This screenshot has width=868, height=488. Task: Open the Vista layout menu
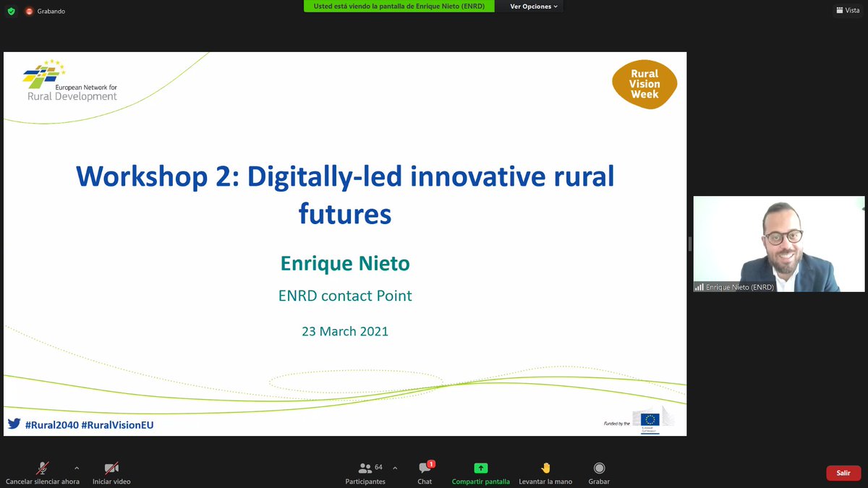point(848,10)
